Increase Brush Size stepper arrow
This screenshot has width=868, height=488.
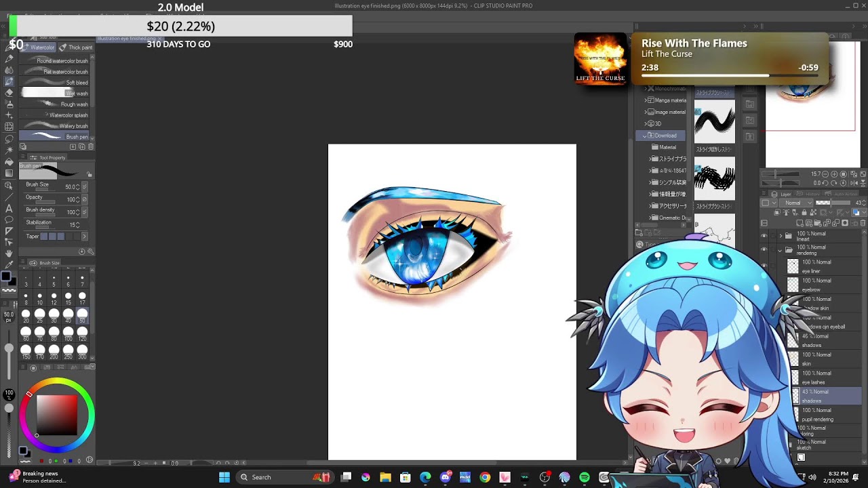point(78,184)
